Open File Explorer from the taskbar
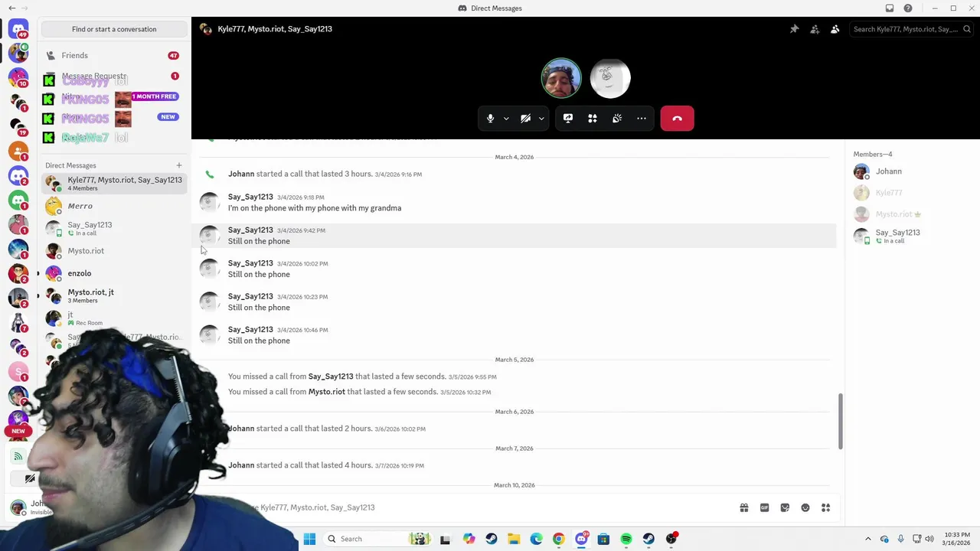 (514, 539)
